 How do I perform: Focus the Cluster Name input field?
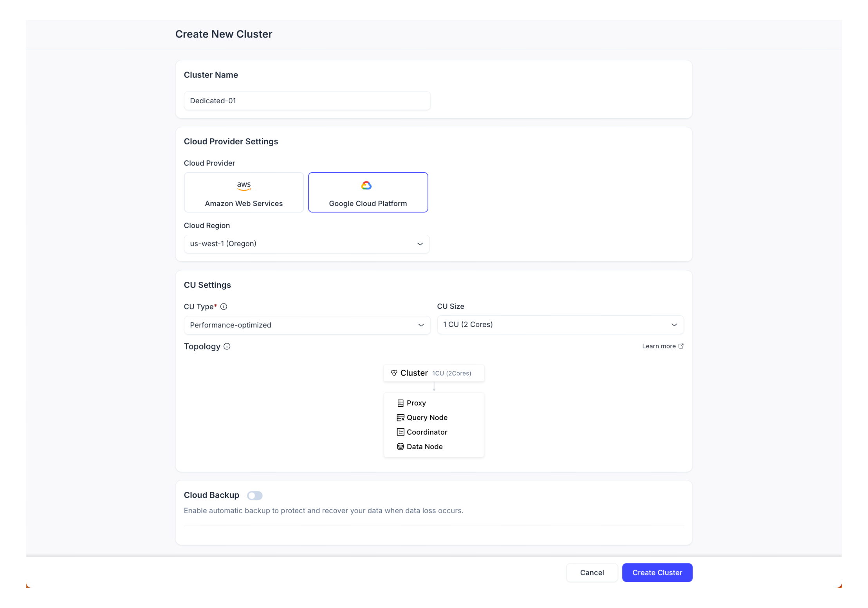pyautogui.click(x=307, y=101)
